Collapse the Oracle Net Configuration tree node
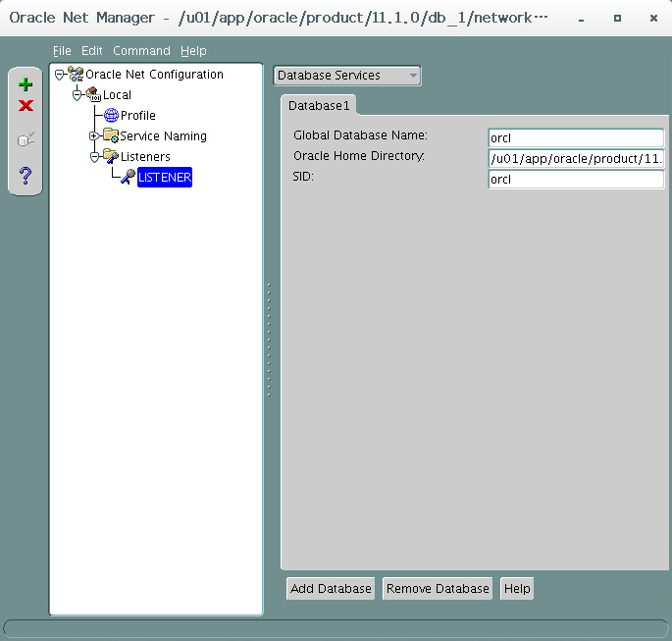This screenshot has height=641, width=672. (x=60, y=75)
